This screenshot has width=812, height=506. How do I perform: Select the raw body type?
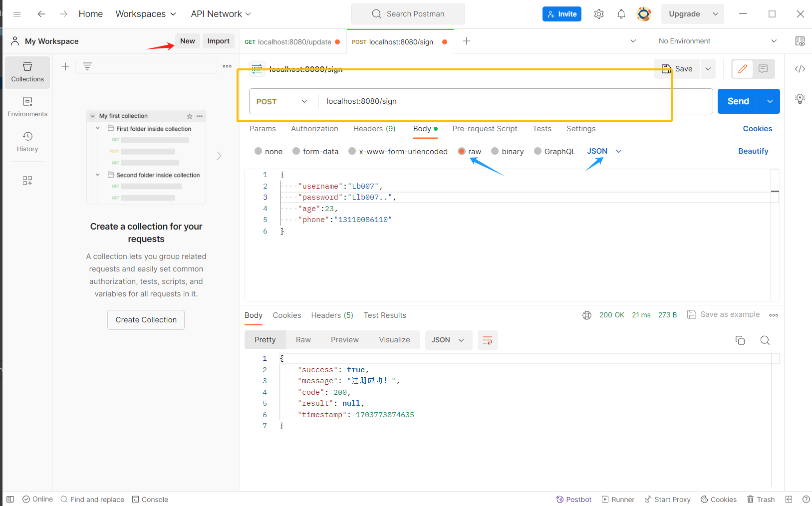(x=462, y=151)
